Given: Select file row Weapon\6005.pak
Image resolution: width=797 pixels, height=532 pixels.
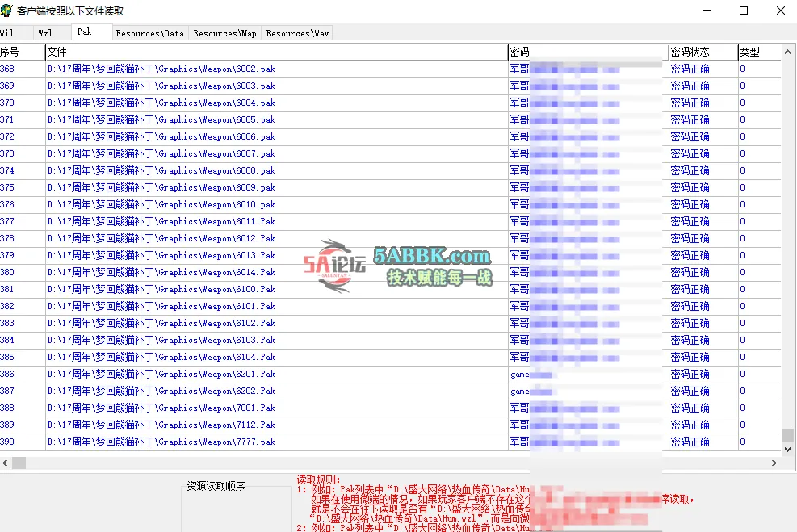Looking at the screenshot, I should (390, 120).
